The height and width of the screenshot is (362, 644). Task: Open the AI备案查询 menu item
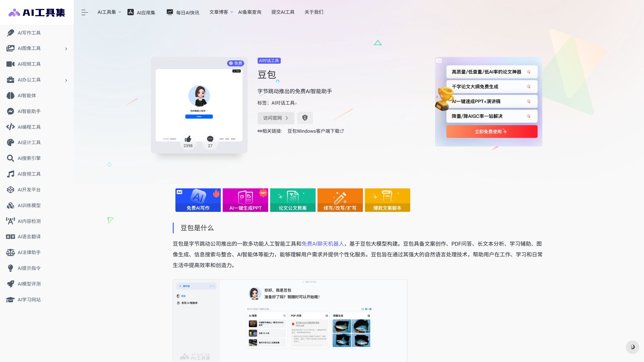pyautogui.click(x=250, y=12)
